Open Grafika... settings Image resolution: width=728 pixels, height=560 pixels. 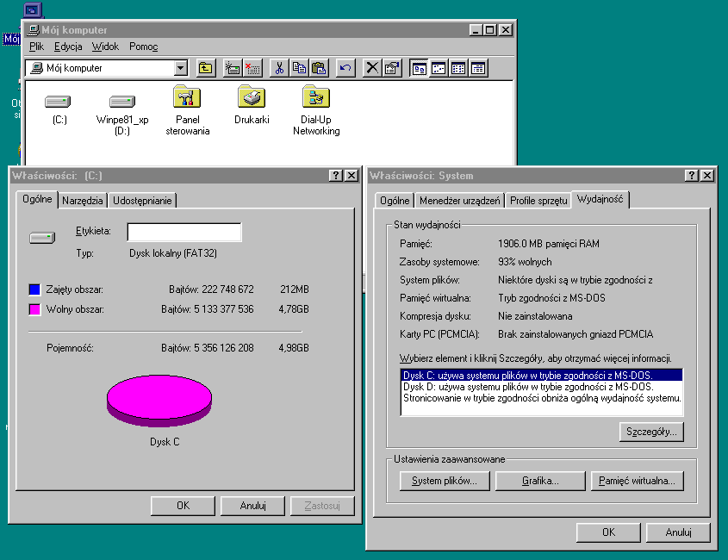[540, 481]
